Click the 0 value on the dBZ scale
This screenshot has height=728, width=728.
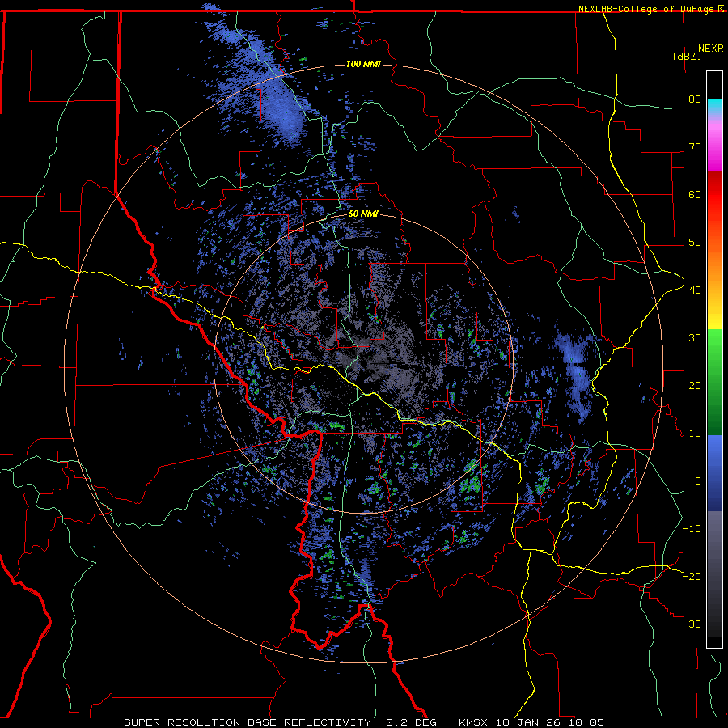coord(698,481)
